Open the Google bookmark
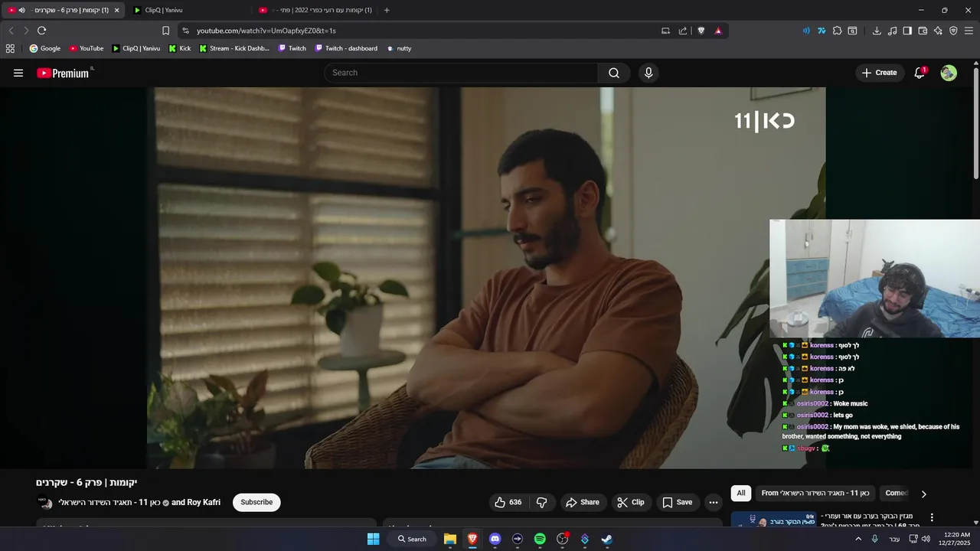 [45, 48]
